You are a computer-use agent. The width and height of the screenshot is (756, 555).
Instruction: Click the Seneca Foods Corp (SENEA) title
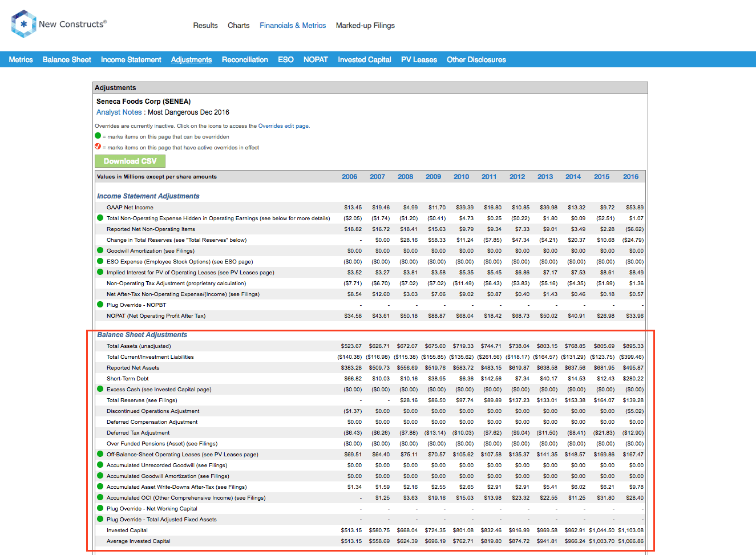pos(144,102)
